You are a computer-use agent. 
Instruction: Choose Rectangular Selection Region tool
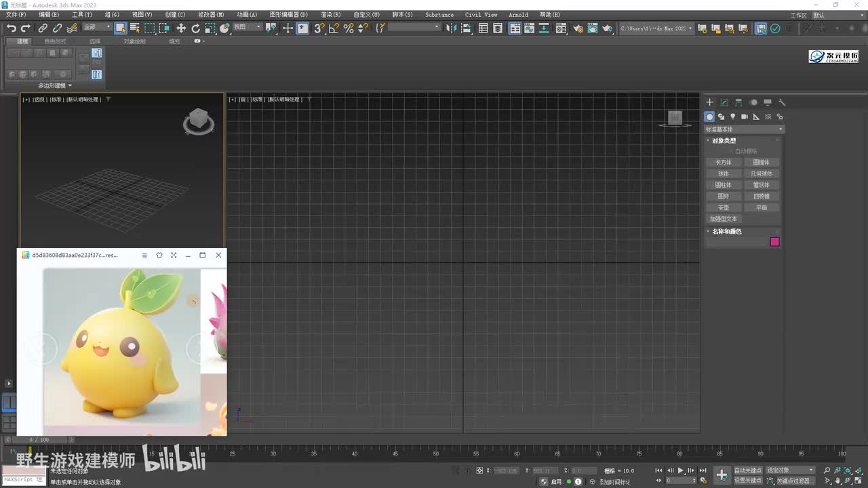coord(149,28)
